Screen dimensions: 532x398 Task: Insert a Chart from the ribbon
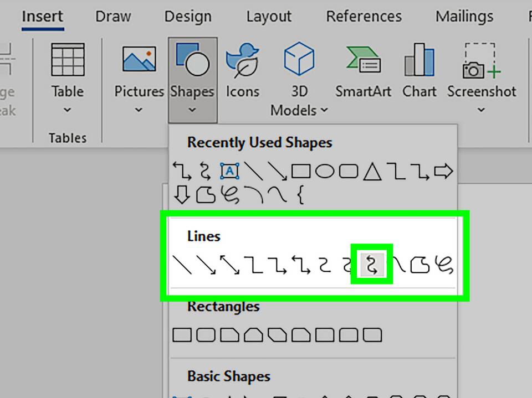click(419, 71)
